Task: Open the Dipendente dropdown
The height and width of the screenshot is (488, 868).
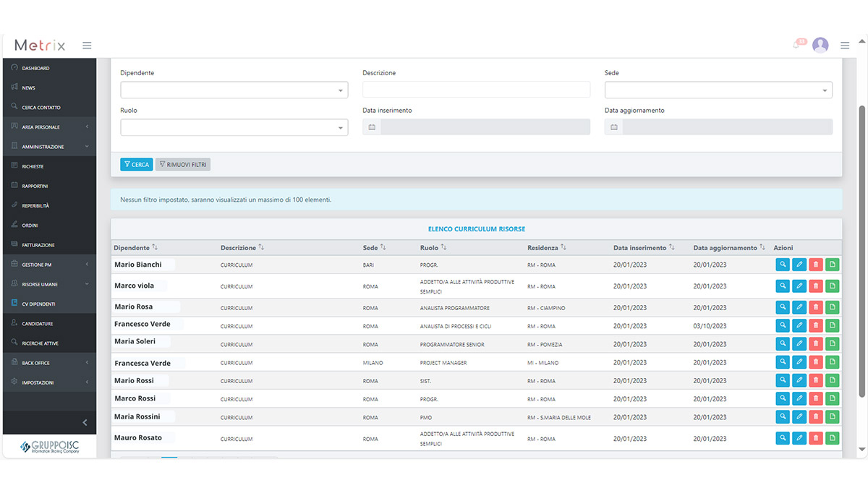Action: pyautogui.click(x=234, y=90)
